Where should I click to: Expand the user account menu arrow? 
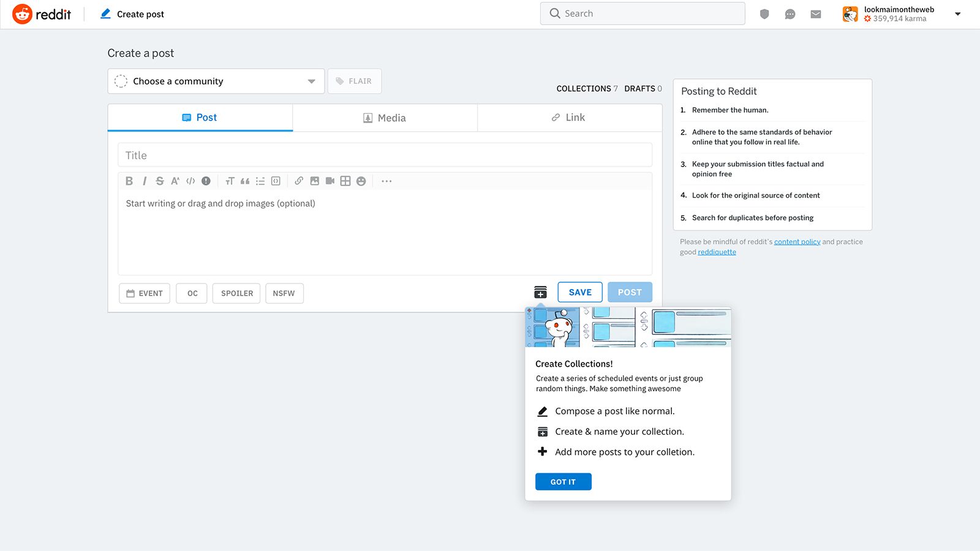point(958,14)
